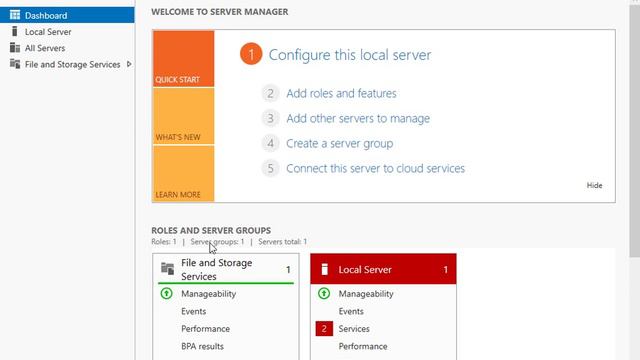Image resolution: width=640 pixels, height=360 pixels.
Task: Click Services under Local Server tile
Action: coord(354,329)
